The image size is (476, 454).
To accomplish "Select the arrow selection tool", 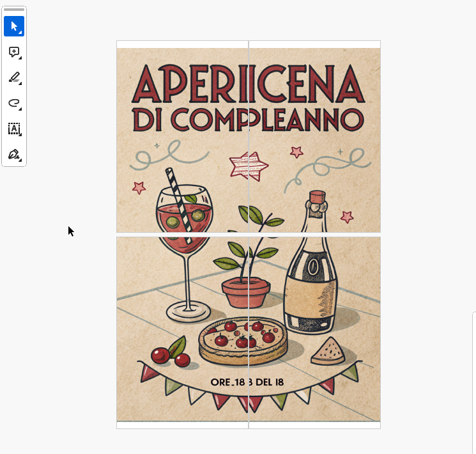I will (14, 26).
